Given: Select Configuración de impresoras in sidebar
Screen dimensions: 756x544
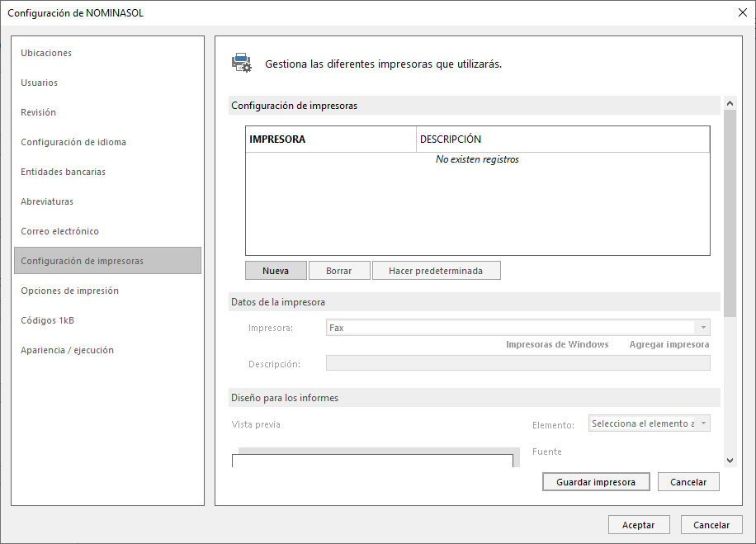Looking at the screenshot, I should (x=107, y=261).
